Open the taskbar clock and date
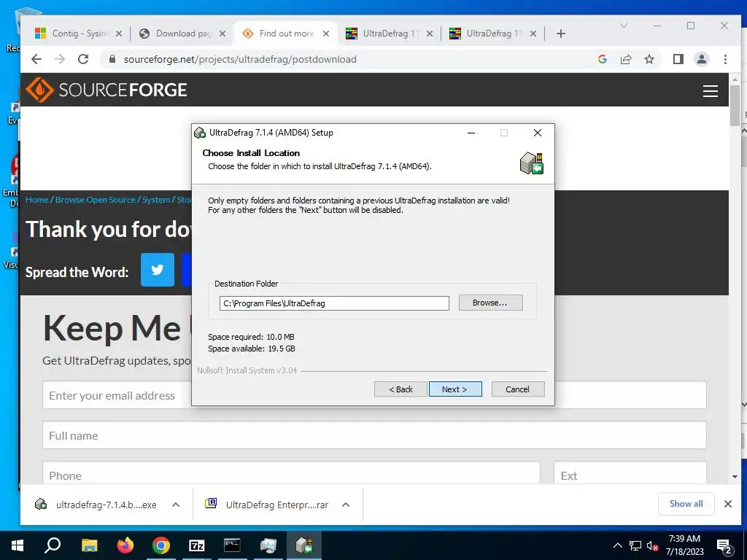 684,545
